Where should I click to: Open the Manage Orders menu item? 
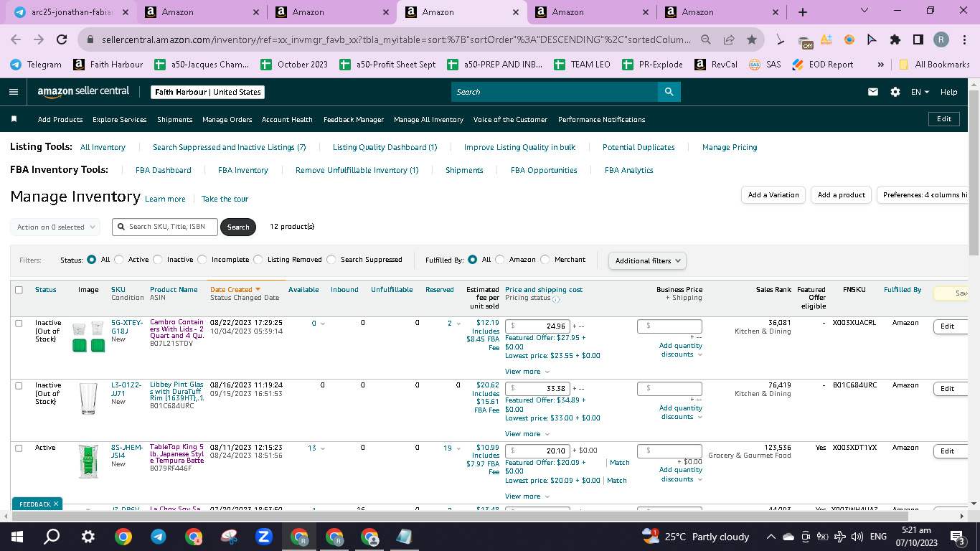point(227,119)
